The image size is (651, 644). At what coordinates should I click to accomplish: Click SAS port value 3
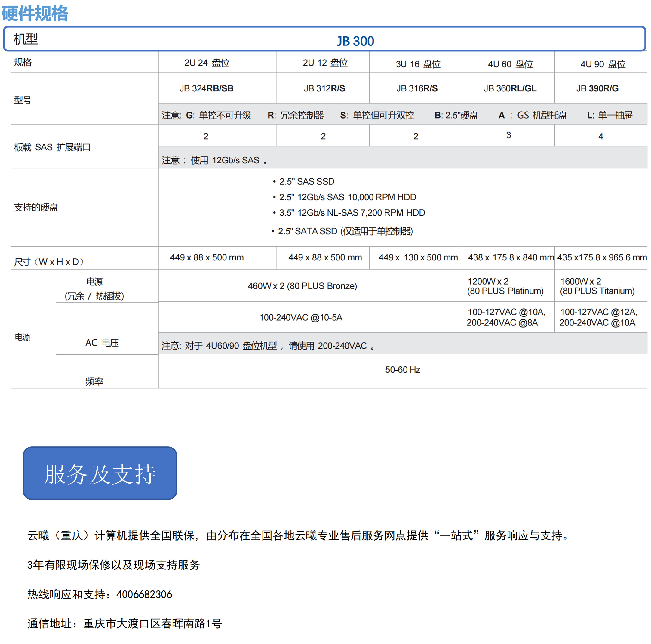(x=509, y=135)
